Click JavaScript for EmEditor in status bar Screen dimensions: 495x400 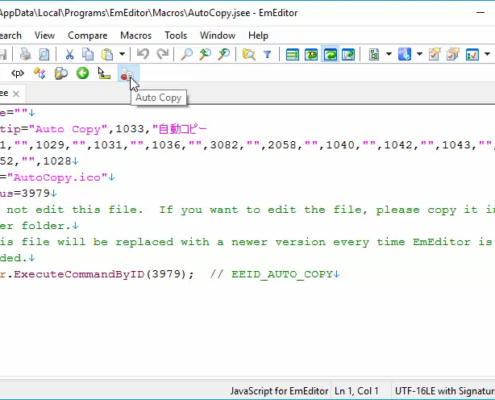tap(279, 391)
